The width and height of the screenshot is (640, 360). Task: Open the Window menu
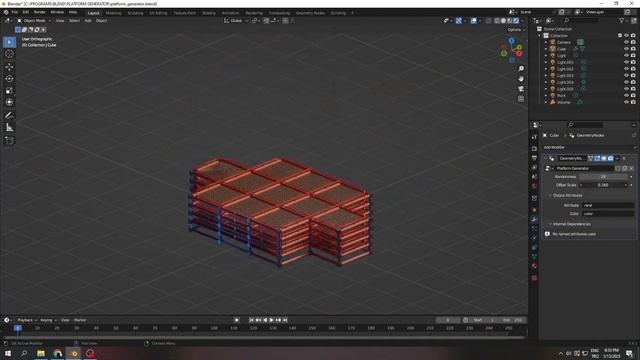57,12
